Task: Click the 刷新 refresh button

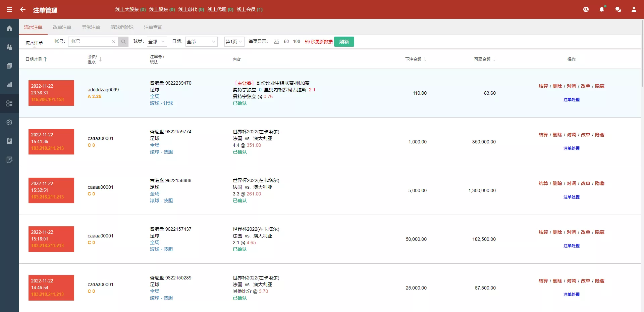Action: (344, 42)
